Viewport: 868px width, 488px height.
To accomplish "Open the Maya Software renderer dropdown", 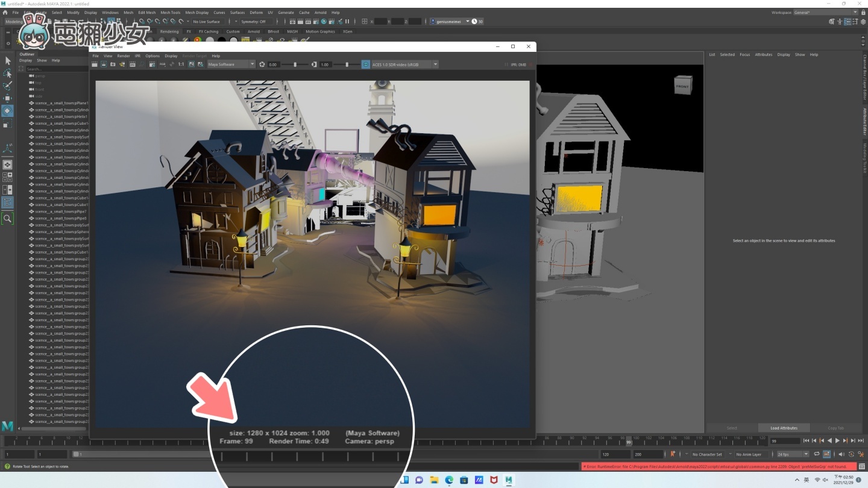I will [x=231, y=64].
